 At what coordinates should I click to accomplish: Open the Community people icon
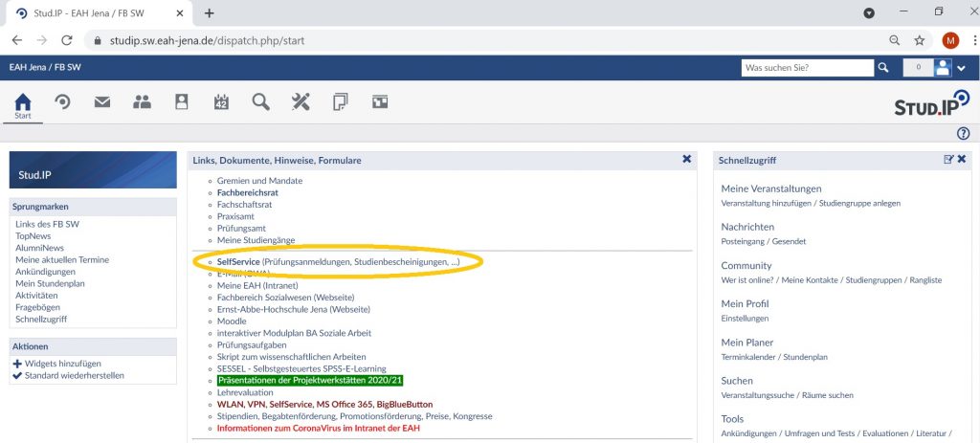[x=142, y=102]
